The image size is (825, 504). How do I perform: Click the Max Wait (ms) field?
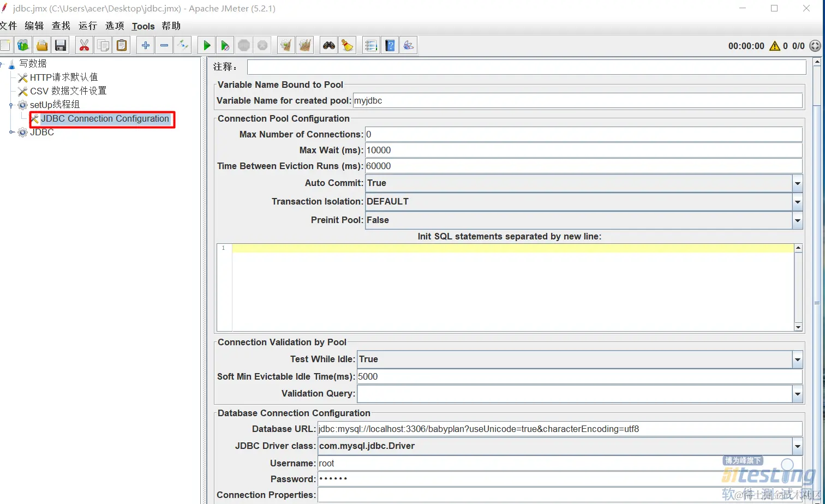[x=584, y=150]
